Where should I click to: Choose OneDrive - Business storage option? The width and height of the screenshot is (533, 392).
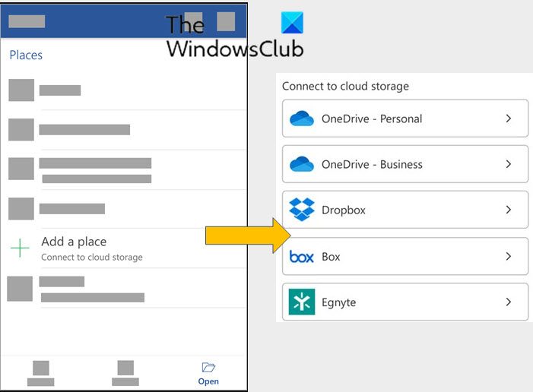tap(405, 164)
